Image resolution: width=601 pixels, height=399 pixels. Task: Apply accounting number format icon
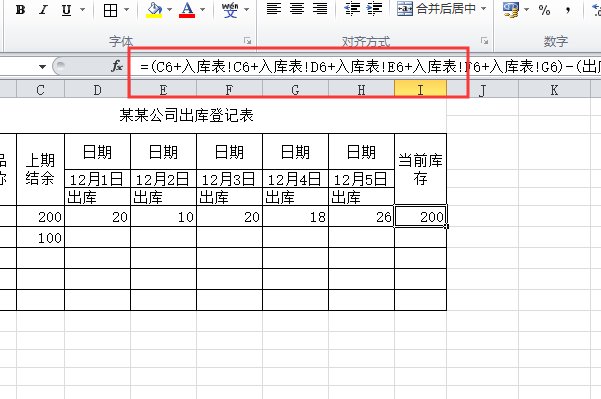(x=511, y=10)
